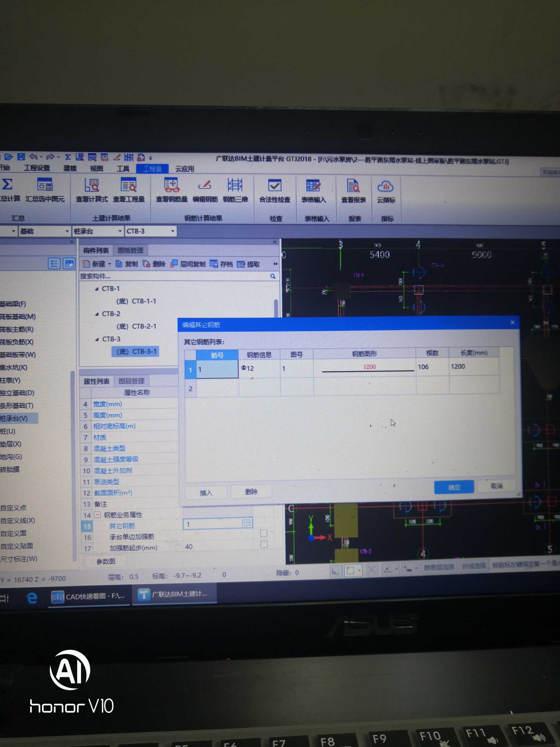The height and width of the screenshot is (747, 560).
Task: Toggle checkbox on 承台单边加强筋 row
Action: 264,533
